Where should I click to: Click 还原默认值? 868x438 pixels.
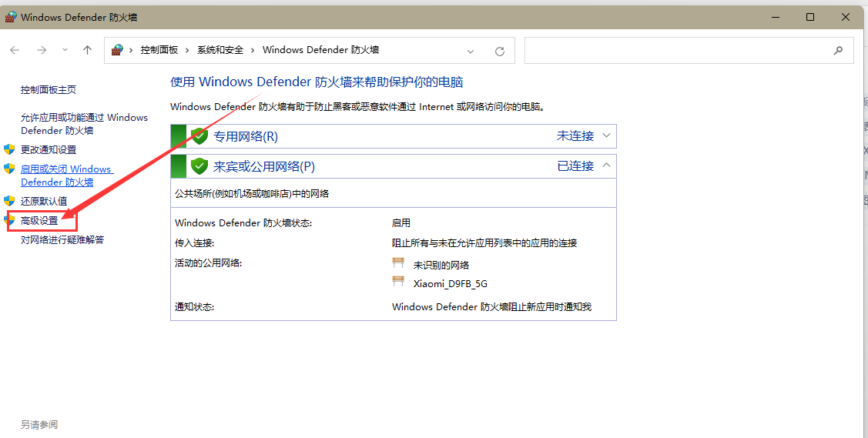coord(44,202)
